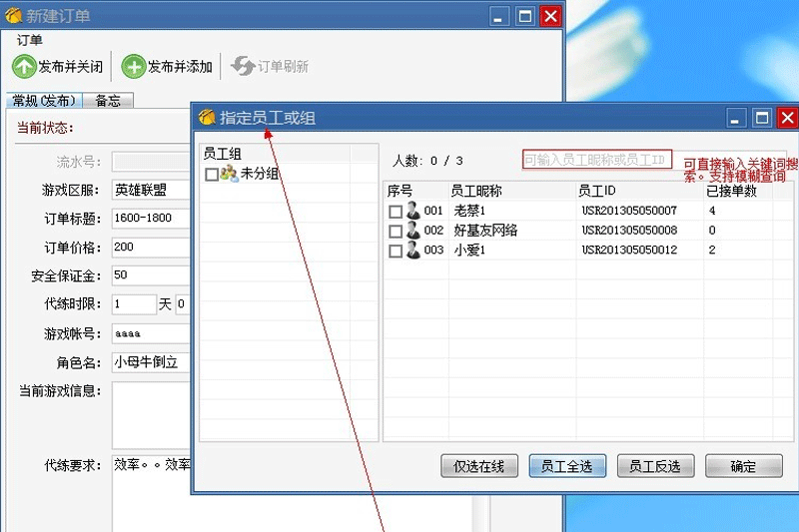Click the avatar icon of employee 002
799x532 pixels.
coord(412,231)
